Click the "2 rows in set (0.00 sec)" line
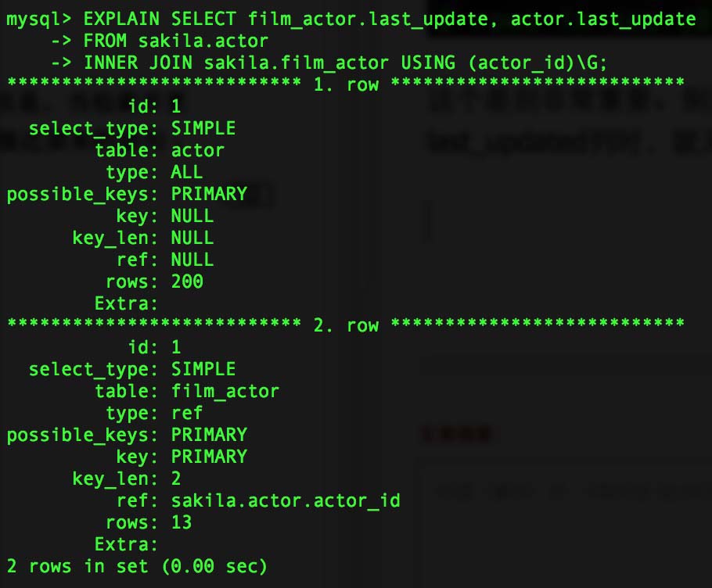Screen dimensions: 712x588 (137, 566)
